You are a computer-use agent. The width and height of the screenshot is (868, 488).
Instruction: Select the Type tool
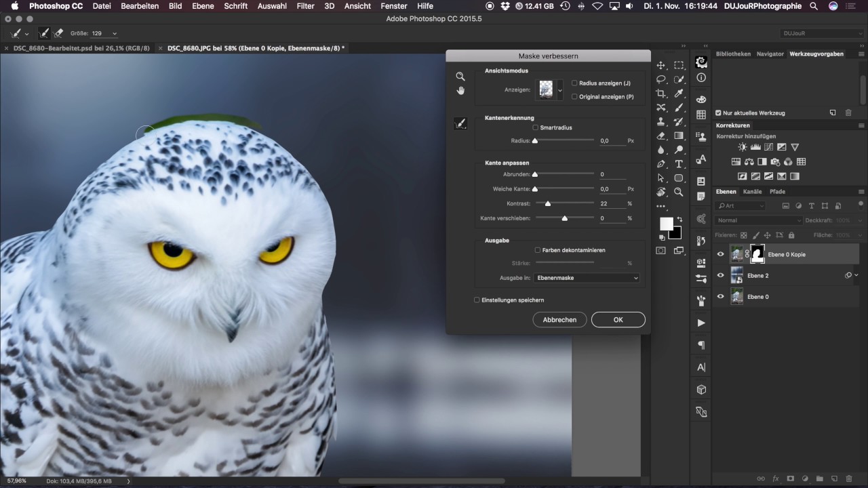click(679, 164)
